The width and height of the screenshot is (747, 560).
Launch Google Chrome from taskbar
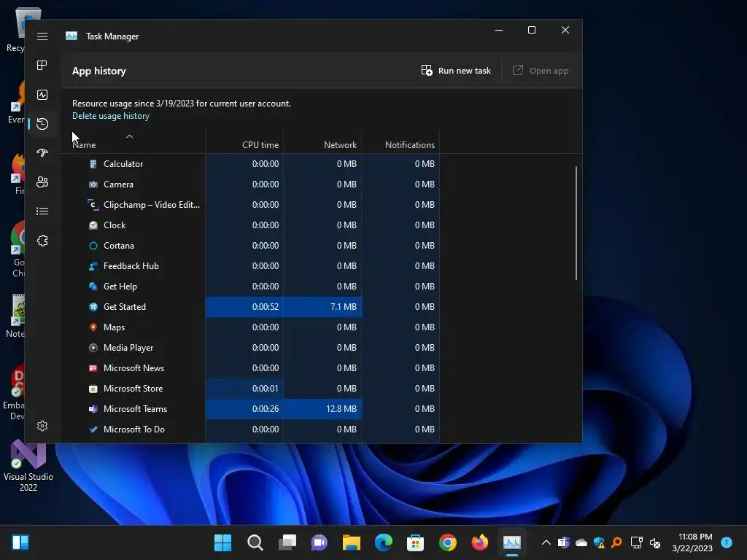click(x=448, y=542)
